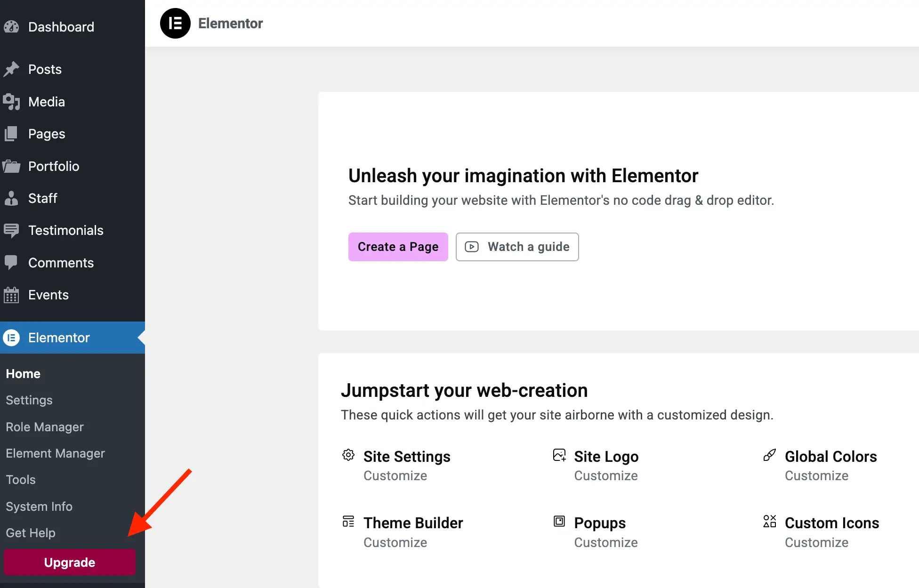Click the Global Colors heading
The image size is (919, 588).
830,456
